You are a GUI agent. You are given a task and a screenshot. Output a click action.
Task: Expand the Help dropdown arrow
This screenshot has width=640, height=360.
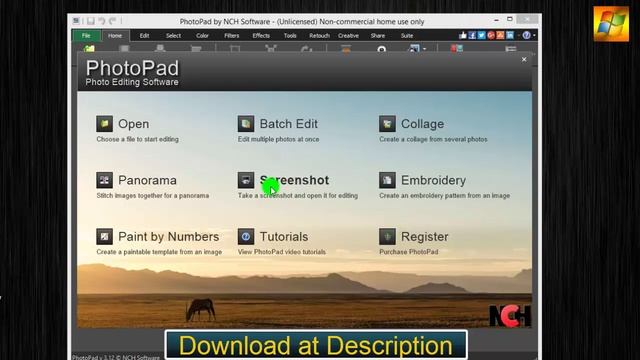[x=534, y=36]
